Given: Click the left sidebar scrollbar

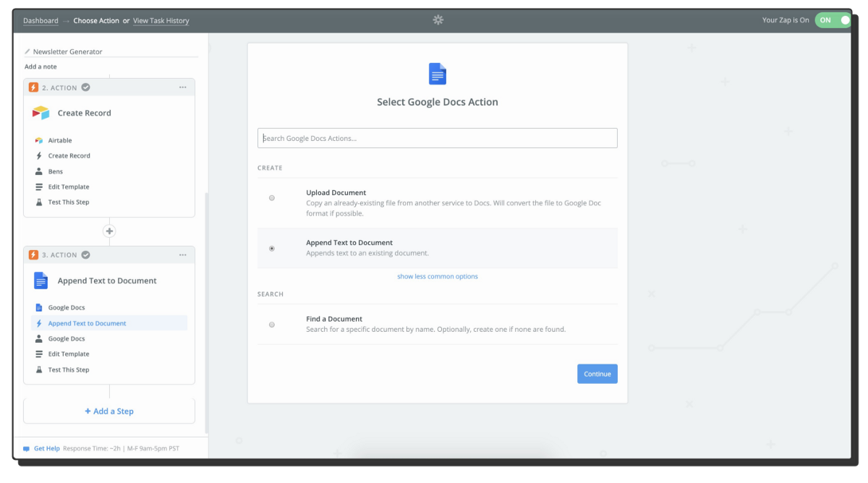Looking at the screenshot, I should (x=207, y=312).
